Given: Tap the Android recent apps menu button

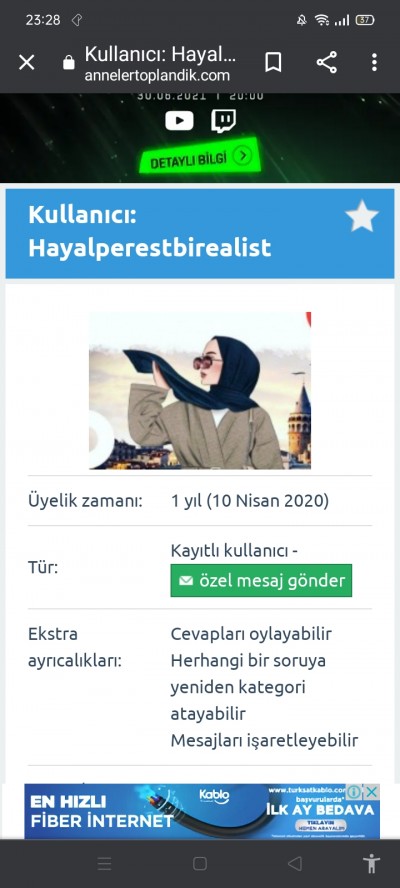Looking at the screenshot, I should tap(104, 864).
